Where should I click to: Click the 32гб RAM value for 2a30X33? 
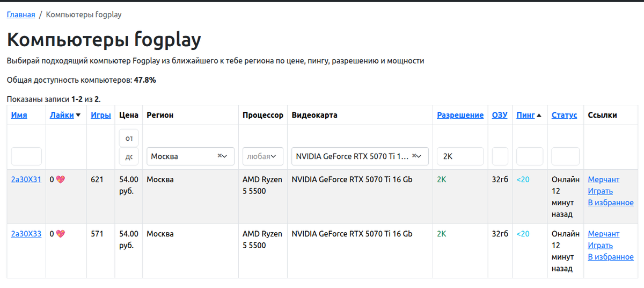(500, 234)
